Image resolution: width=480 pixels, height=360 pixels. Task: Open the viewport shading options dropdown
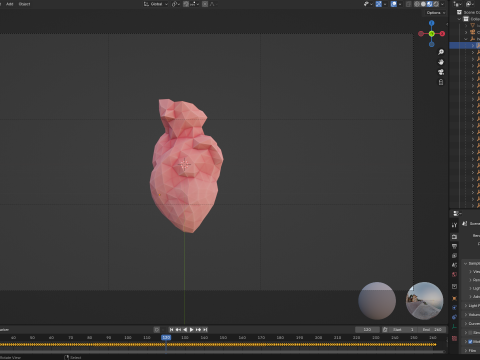click(x=442, y=4)
